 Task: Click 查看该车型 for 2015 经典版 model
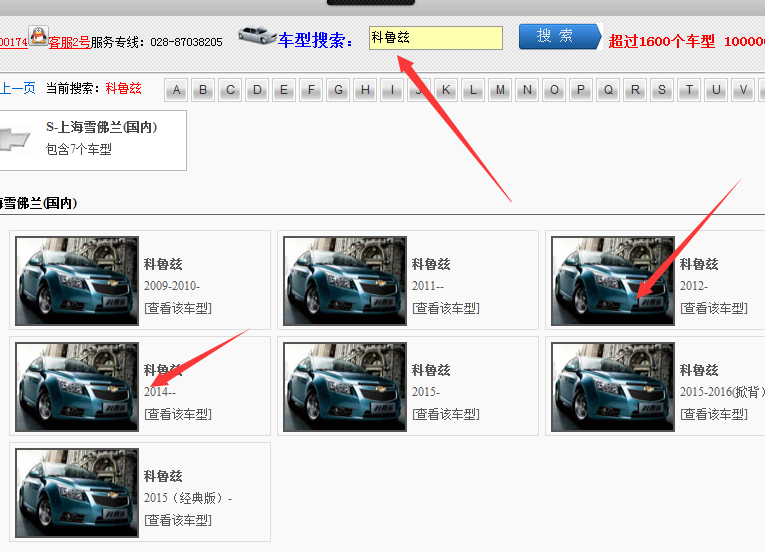tap(178, 520)
